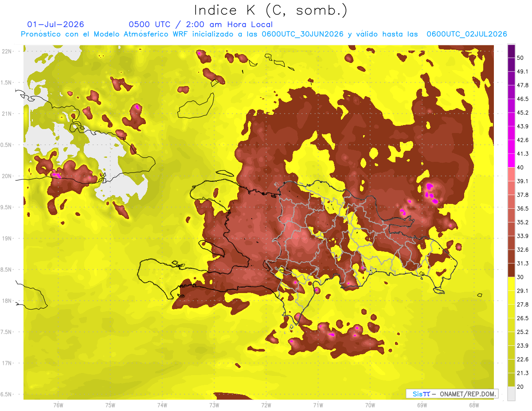Click the '19N' latitude label

click(x=7, y=239)
